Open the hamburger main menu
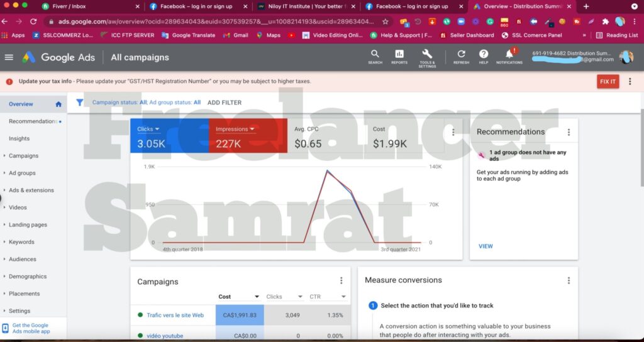The image size is (644, 342). [9, 57]
